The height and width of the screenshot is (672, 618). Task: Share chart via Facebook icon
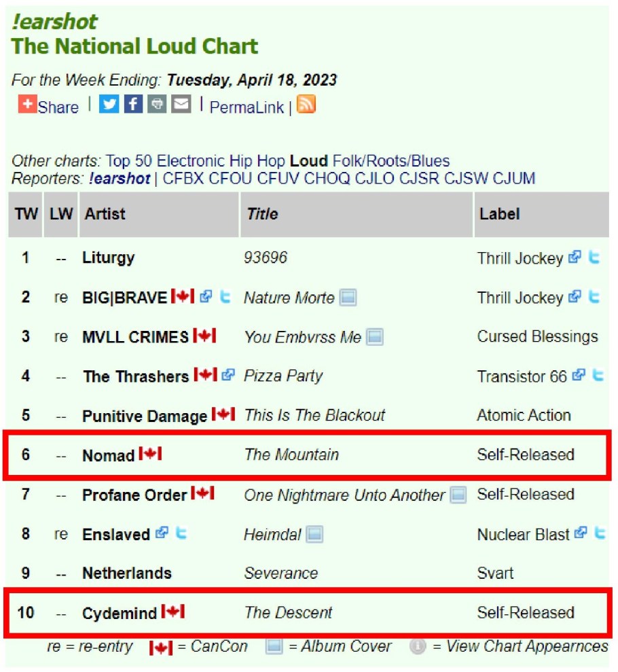[133, 105]
